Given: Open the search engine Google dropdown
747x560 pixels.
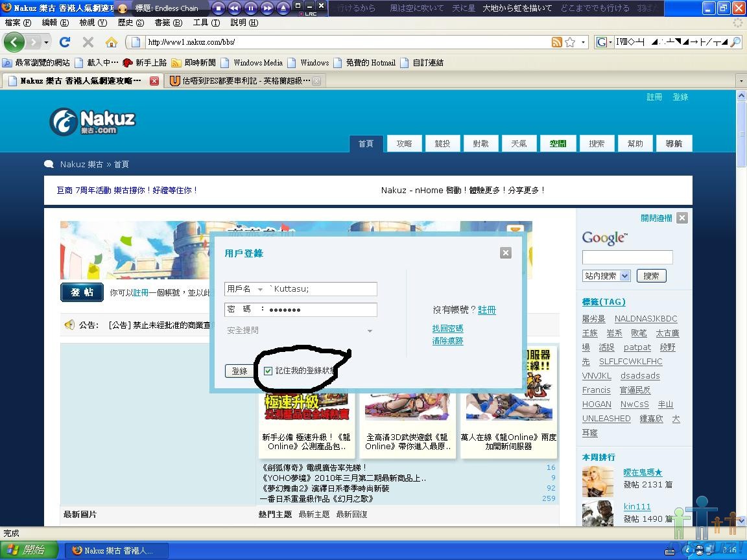Looking at the screenshot, I should tap(604, 42).
